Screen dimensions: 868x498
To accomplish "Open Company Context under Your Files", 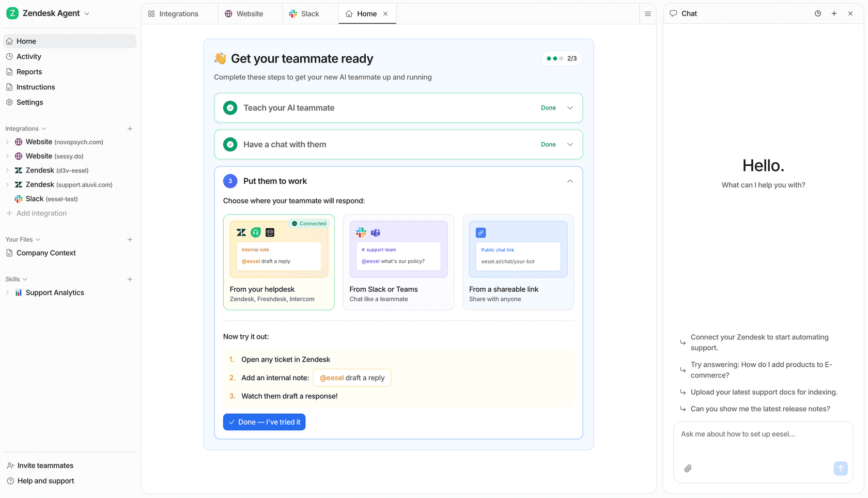I will 46,253.
